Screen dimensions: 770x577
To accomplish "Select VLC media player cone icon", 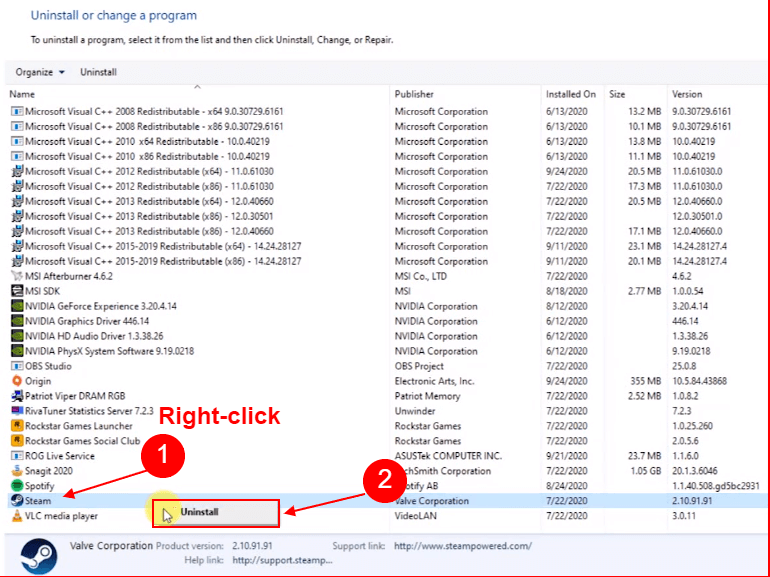I will click(17, 516).
